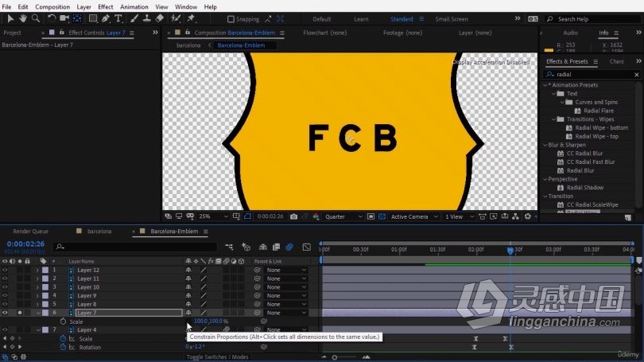Select the Roto Brush tool
644x362 pixels.
coord(176,18)
